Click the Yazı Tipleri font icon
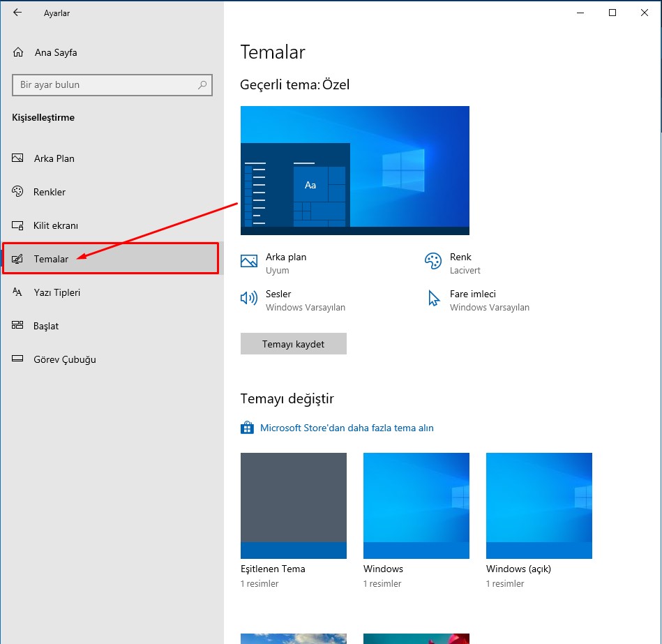The image size is (662, 644). pos(17,292)
